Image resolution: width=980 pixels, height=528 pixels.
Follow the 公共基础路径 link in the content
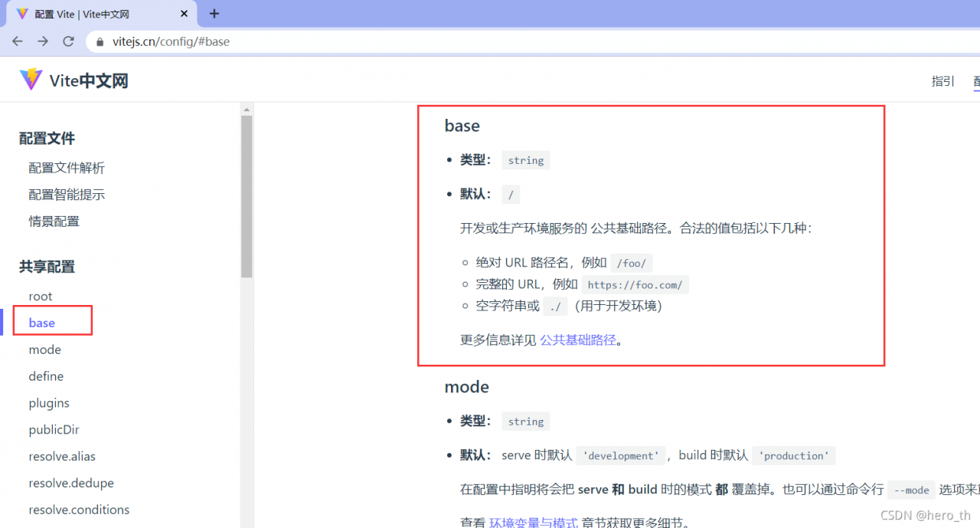(x=578, y=339)
